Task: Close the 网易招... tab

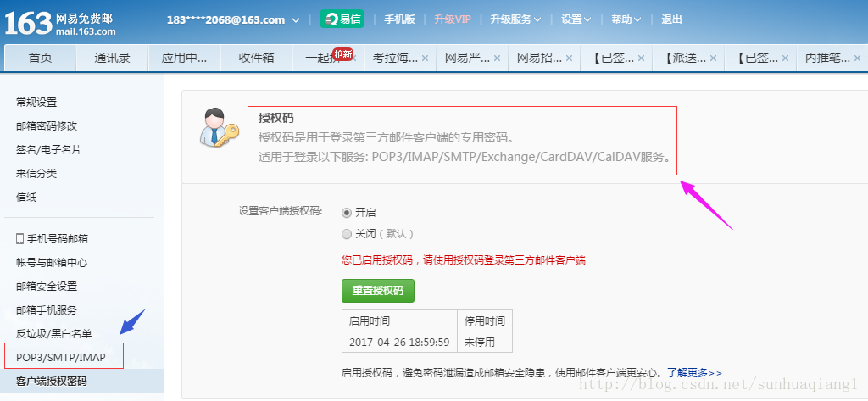Action: pyautogui.click(x=569, y=58)
